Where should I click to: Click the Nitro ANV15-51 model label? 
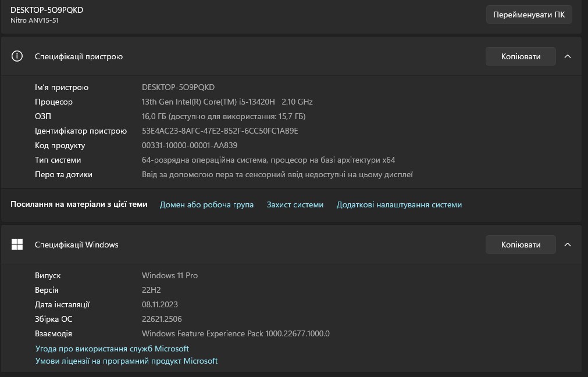[34, 20]
